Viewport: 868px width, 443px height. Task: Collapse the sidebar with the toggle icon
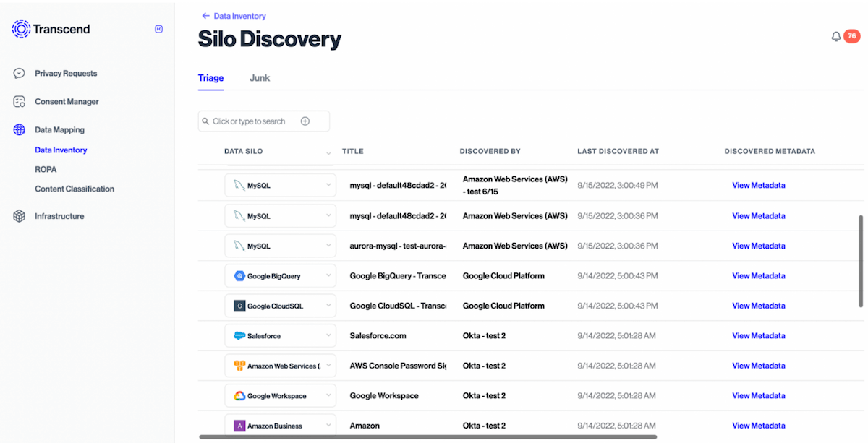click(x=159, y=29)
